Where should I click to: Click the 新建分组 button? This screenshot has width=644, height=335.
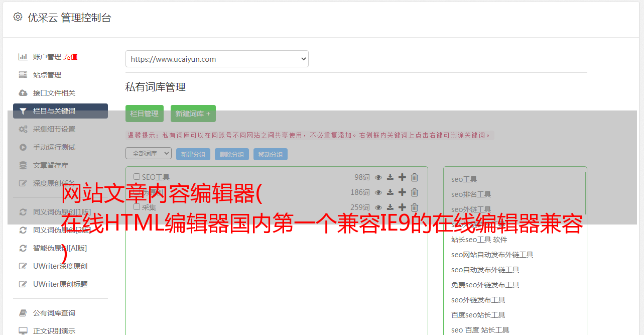click(x=193, y=154)
